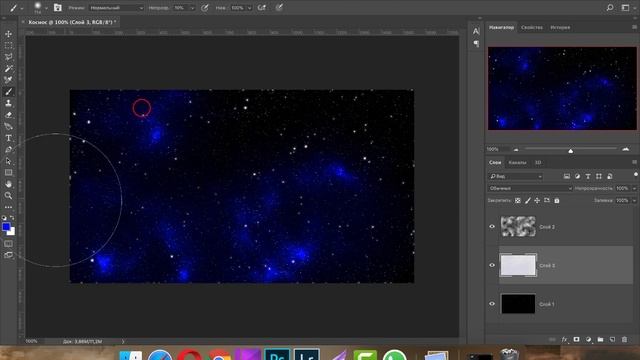Open the brush preset picker arrow
The width and height of the screenshot is (640, 360).
coord(46,8)
